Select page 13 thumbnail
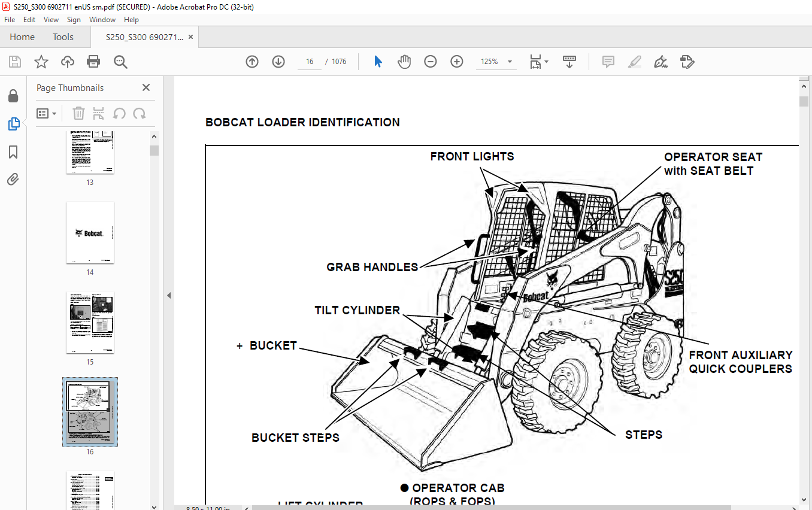This screenshot has width=812, height=510. click(90, 153)
